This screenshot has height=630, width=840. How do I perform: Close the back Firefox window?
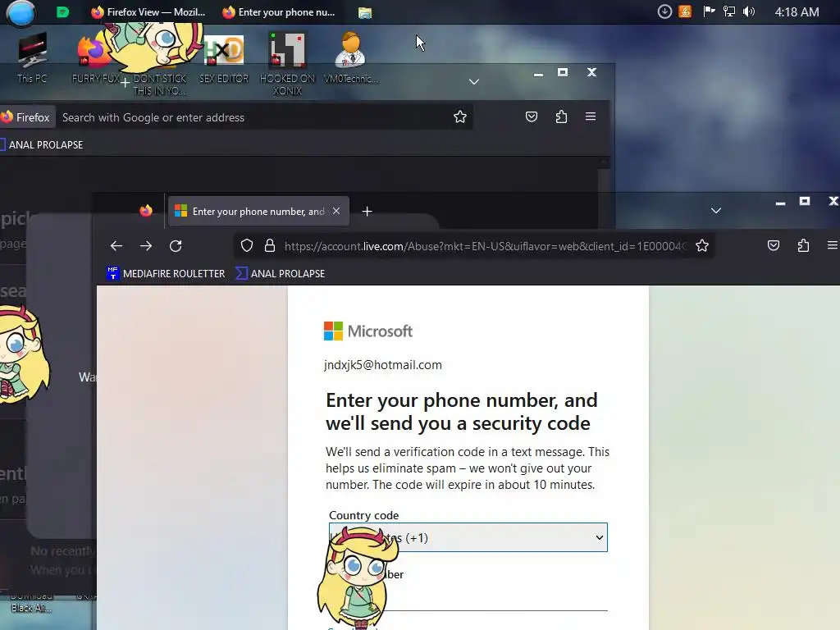pyautogui.click(x=591, y=72)
